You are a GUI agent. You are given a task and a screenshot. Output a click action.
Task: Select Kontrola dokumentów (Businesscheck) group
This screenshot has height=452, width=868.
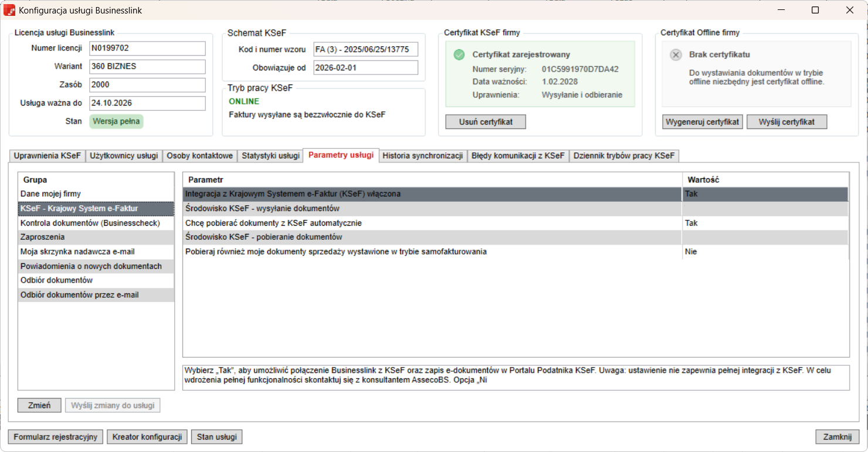tap(90, 223)
